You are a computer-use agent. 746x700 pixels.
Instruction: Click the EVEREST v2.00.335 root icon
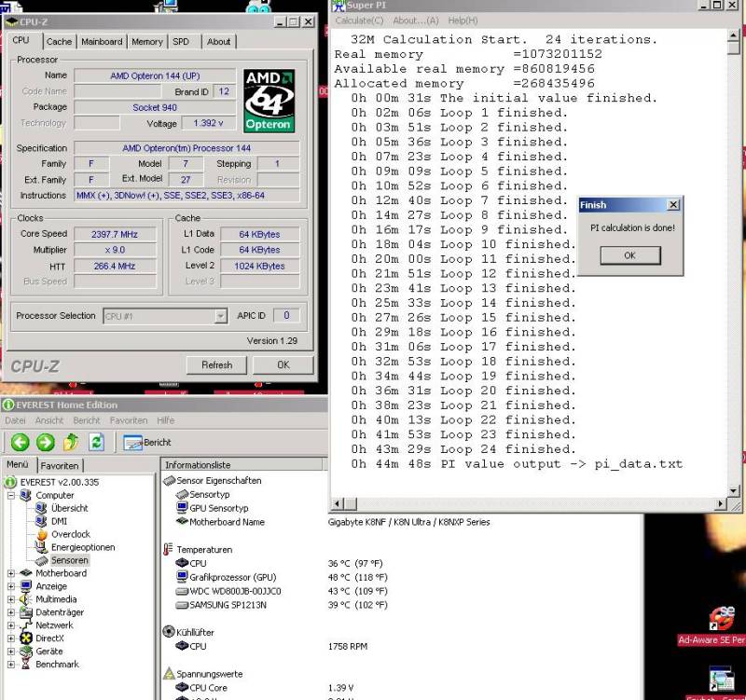pyautogui.click(x=10, y=482)
